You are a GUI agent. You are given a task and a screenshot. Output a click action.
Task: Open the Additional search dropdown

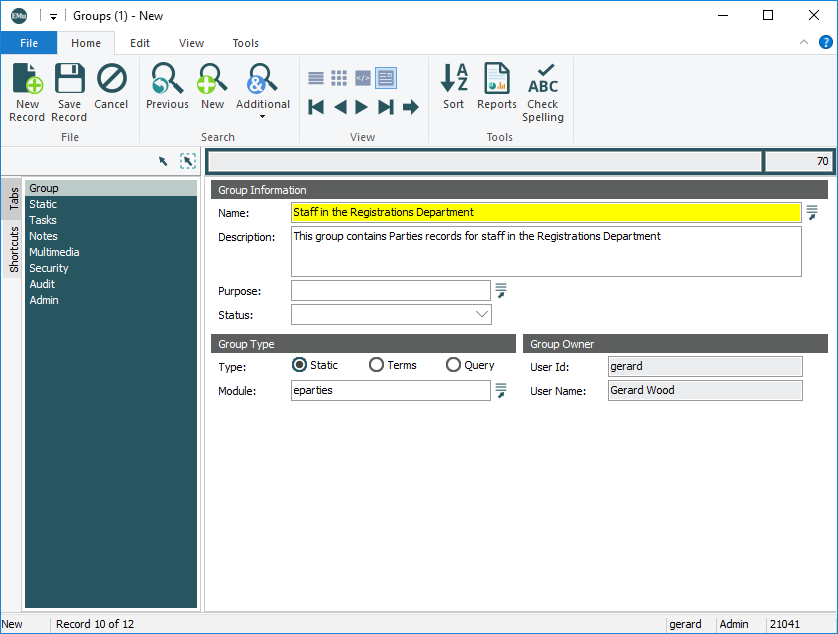(262, 116)
